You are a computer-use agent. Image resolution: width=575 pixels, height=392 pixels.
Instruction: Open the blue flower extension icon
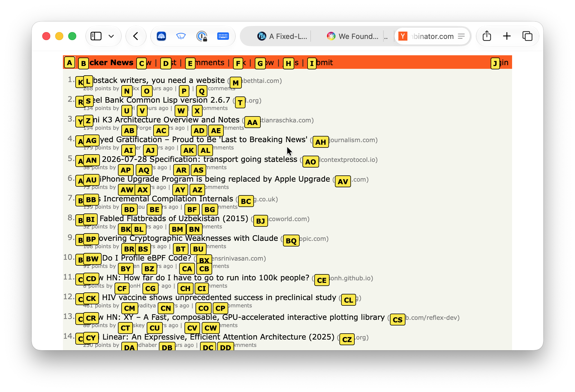click(161, 36)
